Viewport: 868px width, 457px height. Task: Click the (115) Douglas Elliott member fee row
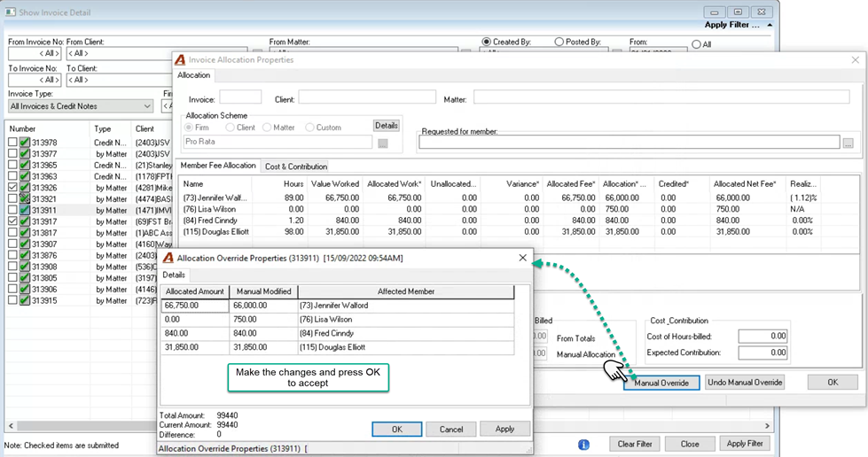click(498, 232)
